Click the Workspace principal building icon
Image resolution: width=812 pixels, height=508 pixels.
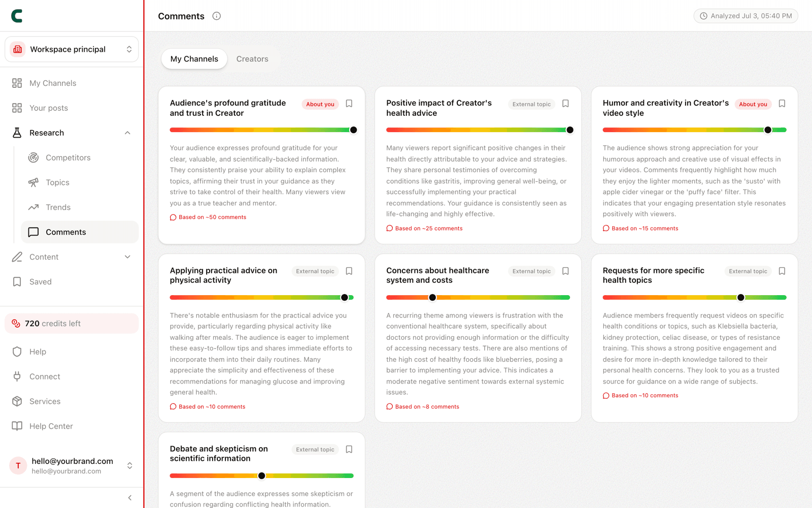pos(18,49)
